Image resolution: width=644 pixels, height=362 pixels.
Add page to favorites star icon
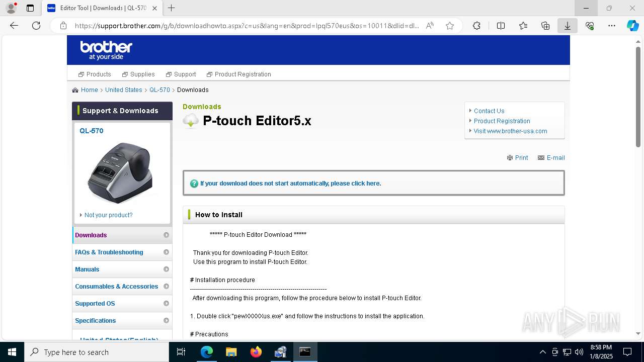click(x=450, y=26)
